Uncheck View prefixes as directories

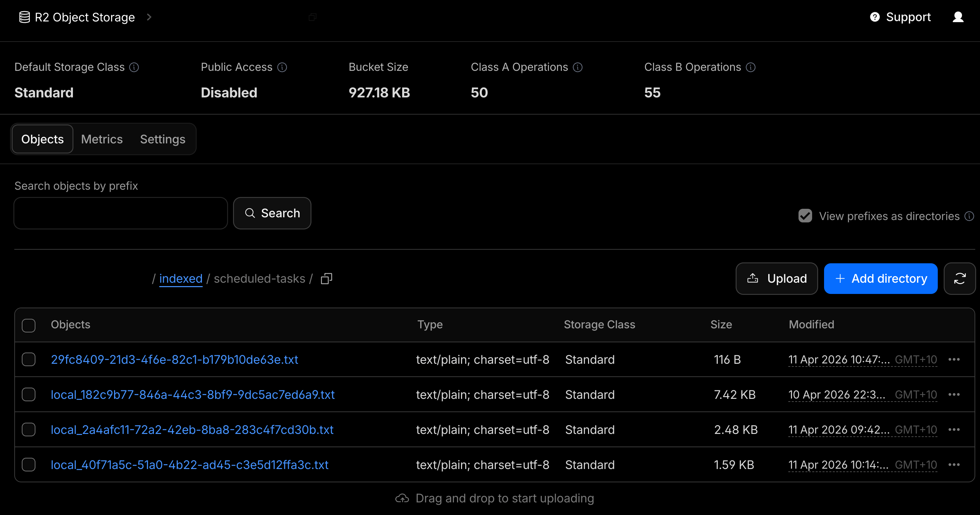[805, 216]
